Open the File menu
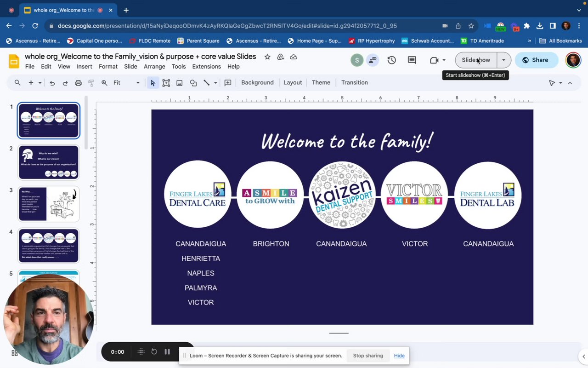Viewport: 588px width, 368px height. coord(30,66)
